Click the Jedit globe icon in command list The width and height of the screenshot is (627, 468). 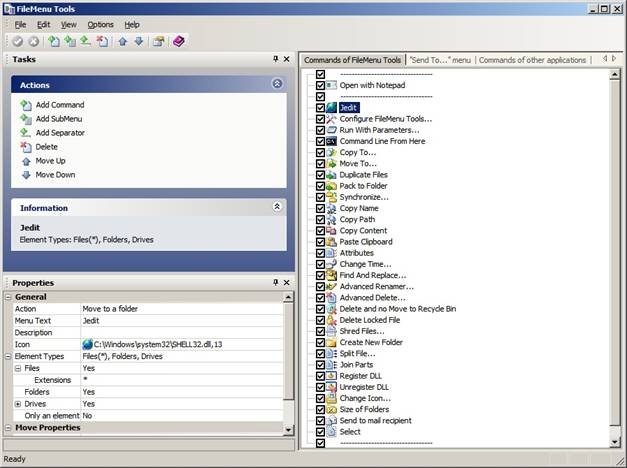click(x=331, y=108)
